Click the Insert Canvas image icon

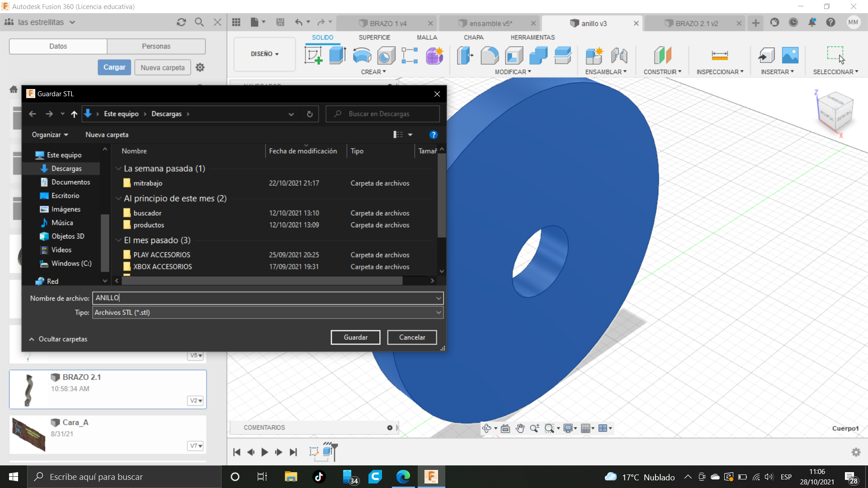(x=790, y=56)
